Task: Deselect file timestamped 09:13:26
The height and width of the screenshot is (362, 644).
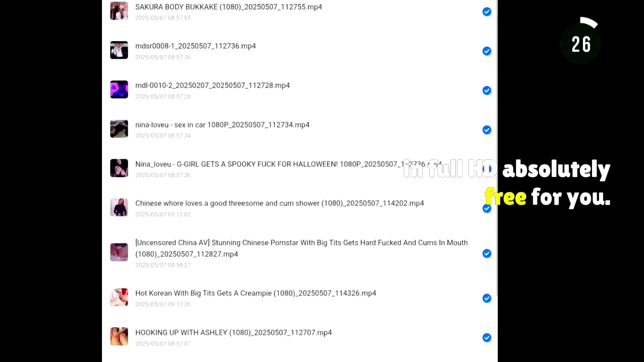Action: (x=487, y=298)
